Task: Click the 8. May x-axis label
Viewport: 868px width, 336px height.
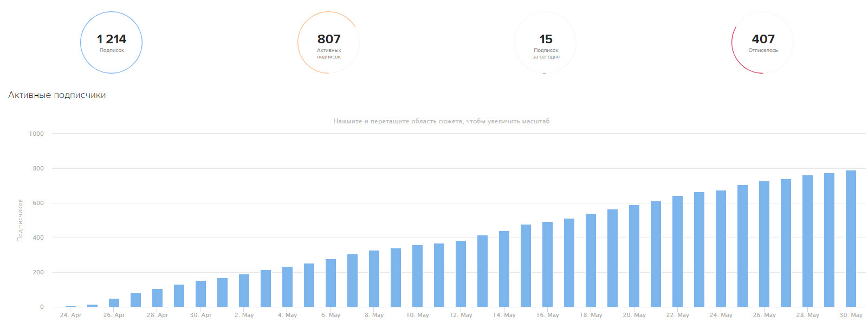Action: 374,315
